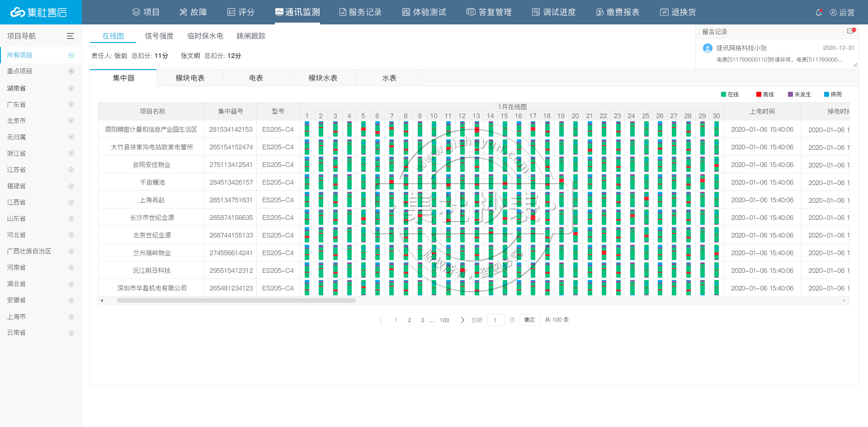This screenshot has height=427, width=868.
Task: Go to next page arrow
Action: (462, 320)
